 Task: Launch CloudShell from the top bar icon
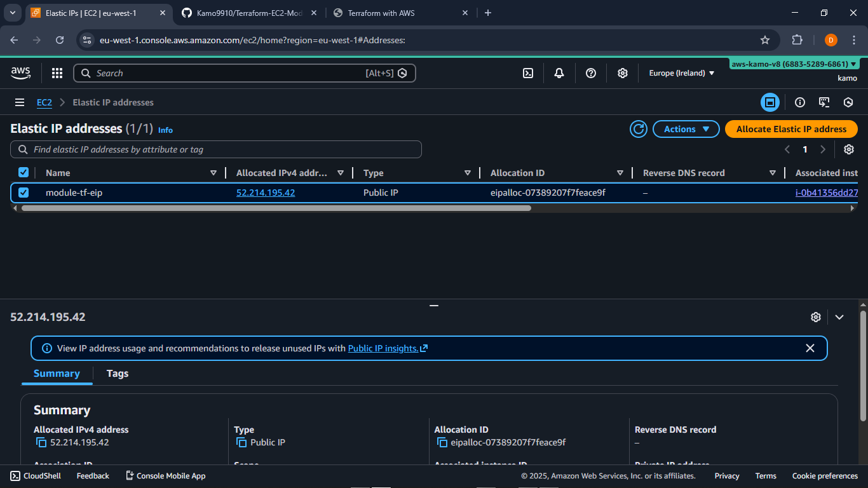528,73
